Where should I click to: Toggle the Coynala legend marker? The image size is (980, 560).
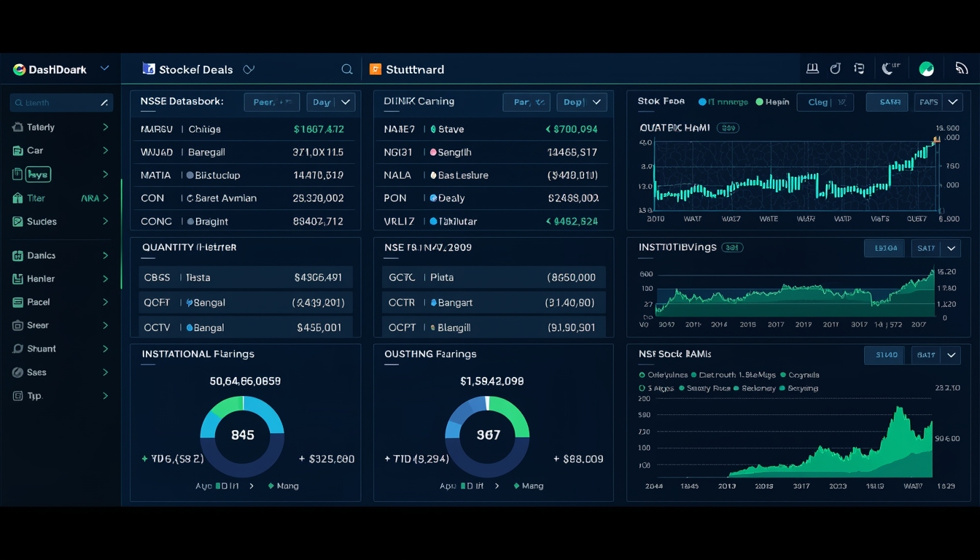tap(783, 375)
